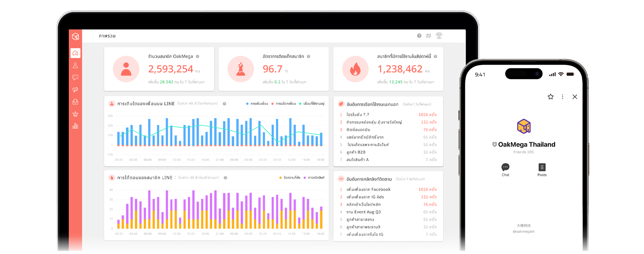Open the user avatar in top bar
644x254 pixels.
439,36
